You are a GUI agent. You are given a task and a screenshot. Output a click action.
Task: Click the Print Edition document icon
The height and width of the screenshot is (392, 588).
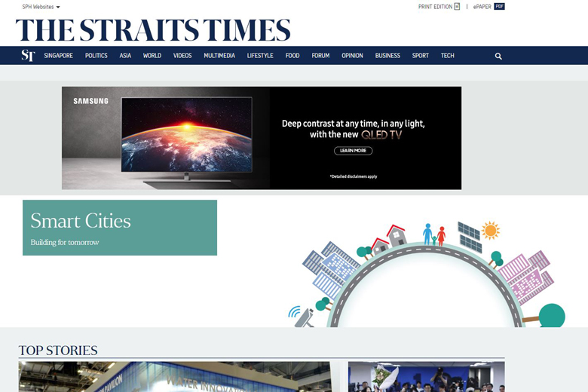pos(457,7)
